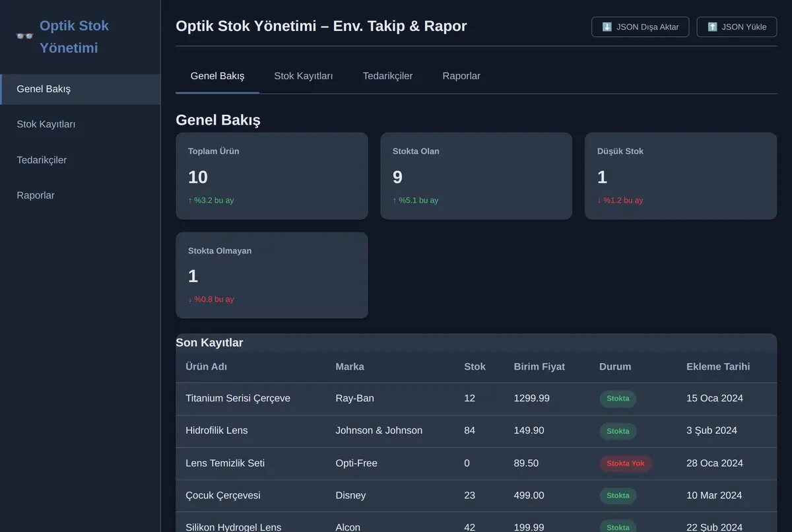Click the Birim Fiyat column header
The image size is (792, 532).
(539, 366)
